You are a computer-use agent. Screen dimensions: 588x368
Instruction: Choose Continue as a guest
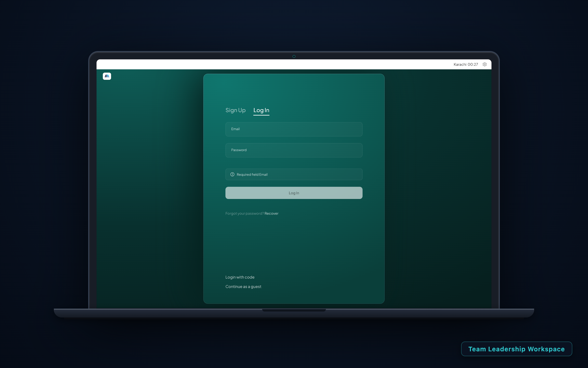(x=243, y=287)
